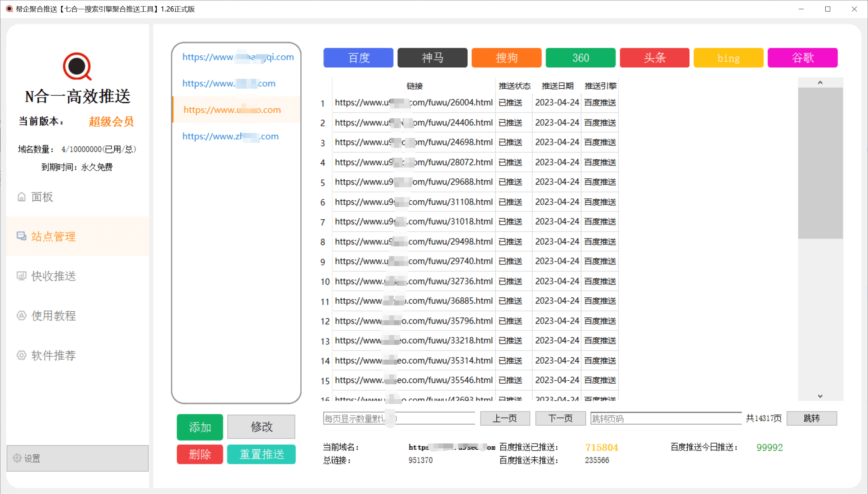
Task: Click the 跳转 jump button
Action: 812,418
